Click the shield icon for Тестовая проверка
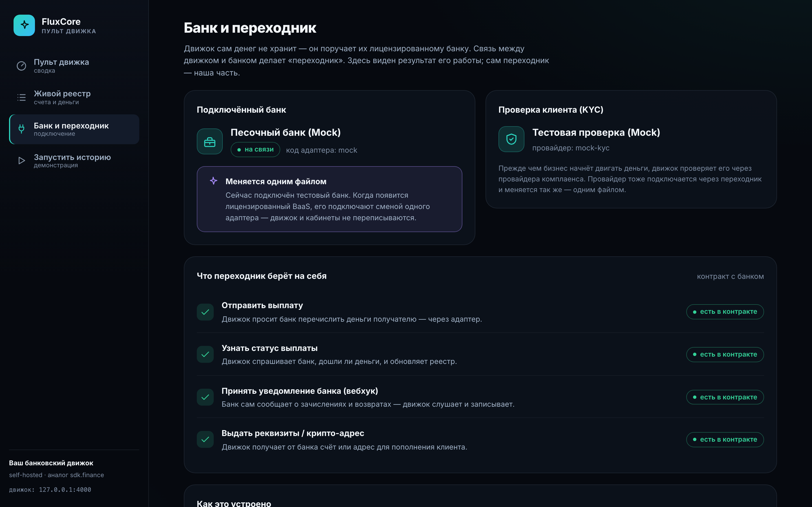This screenshot has width=812, height=507. [511, 139]
